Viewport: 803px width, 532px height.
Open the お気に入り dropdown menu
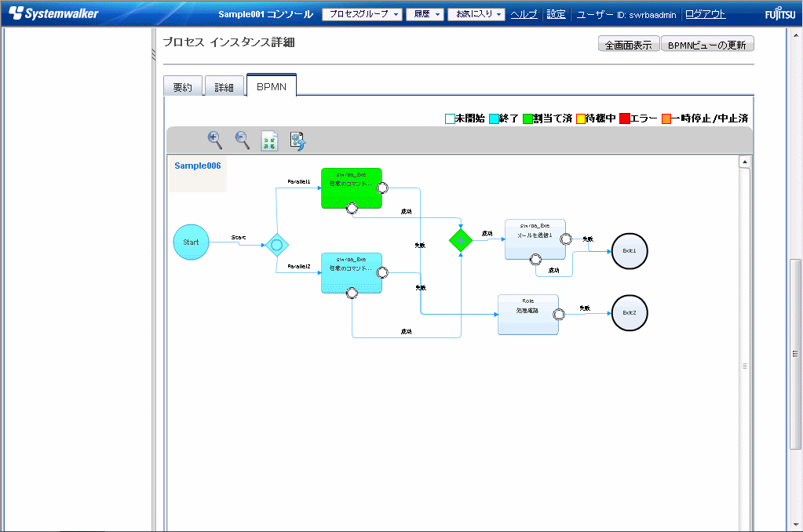pyautogui.click(x=476, y=14)
